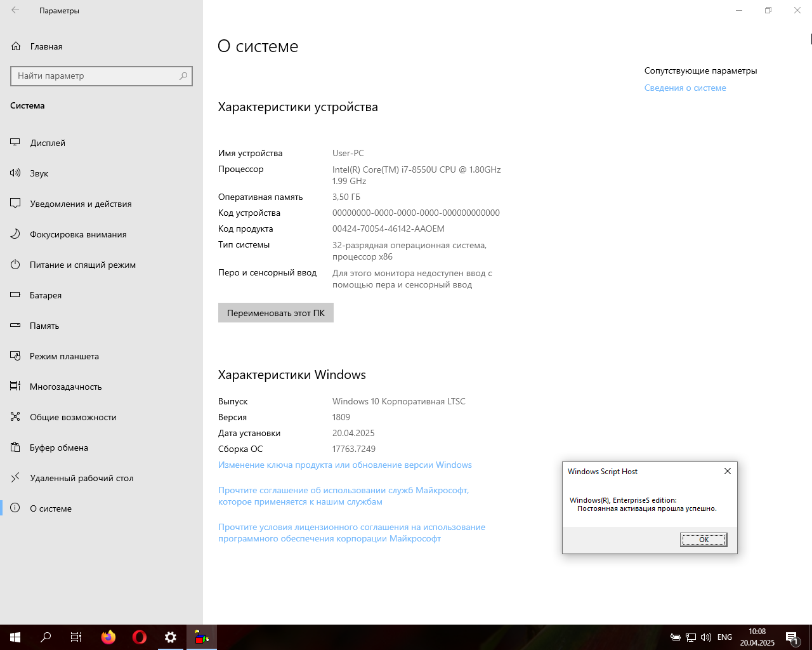Select the О системе sidebar item

pyautogui.click(x=101, y=508)
